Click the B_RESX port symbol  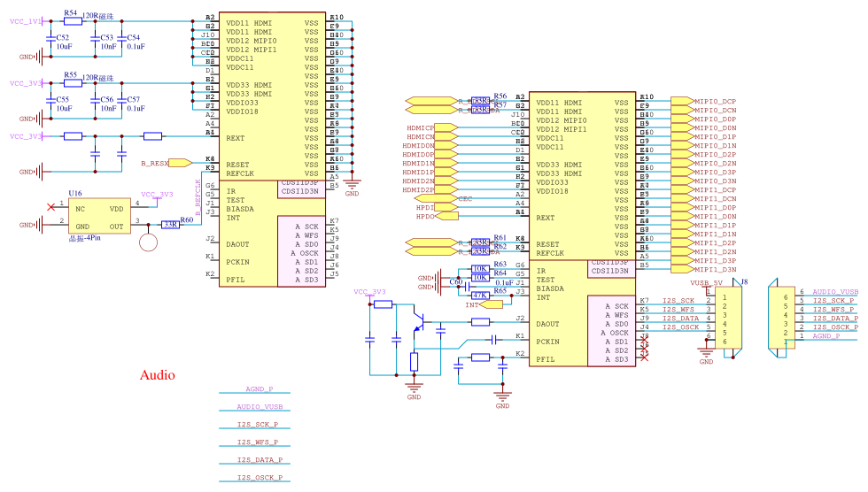(178, 163)
